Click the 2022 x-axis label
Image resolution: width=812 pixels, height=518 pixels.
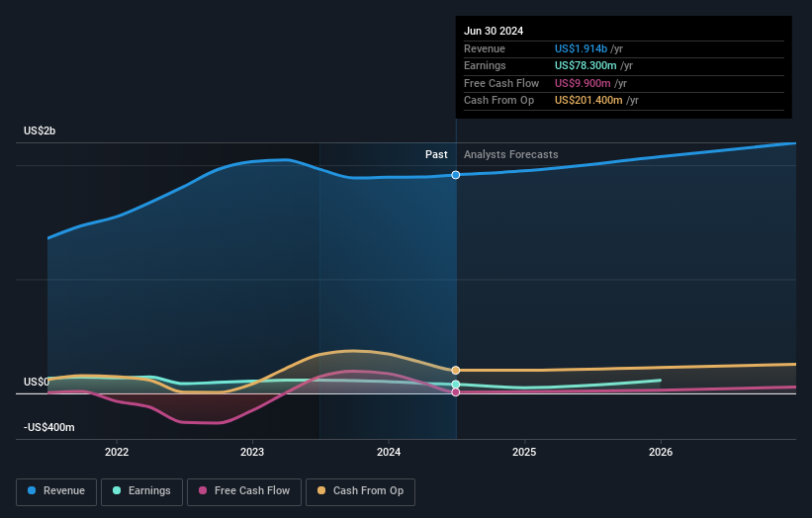[117, 453]
